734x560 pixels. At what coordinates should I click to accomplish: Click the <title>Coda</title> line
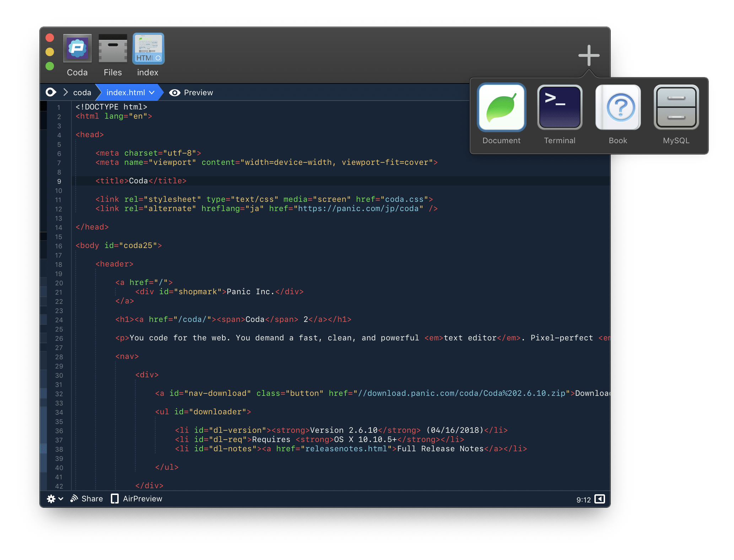point(141,181)
